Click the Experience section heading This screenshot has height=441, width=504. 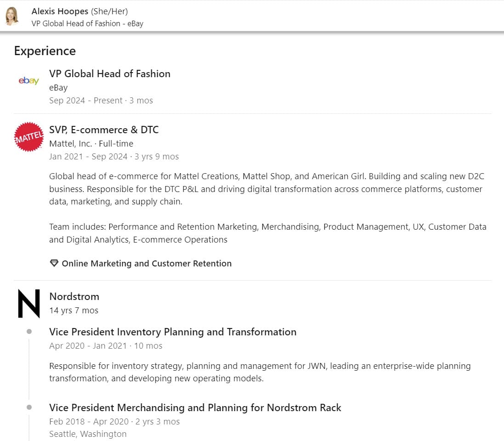[45, 51]
